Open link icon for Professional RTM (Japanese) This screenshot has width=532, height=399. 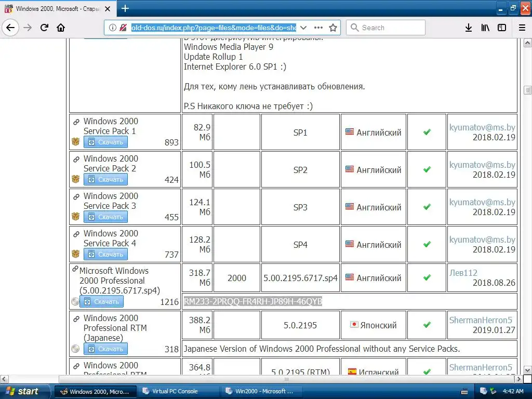click(76, 318)
